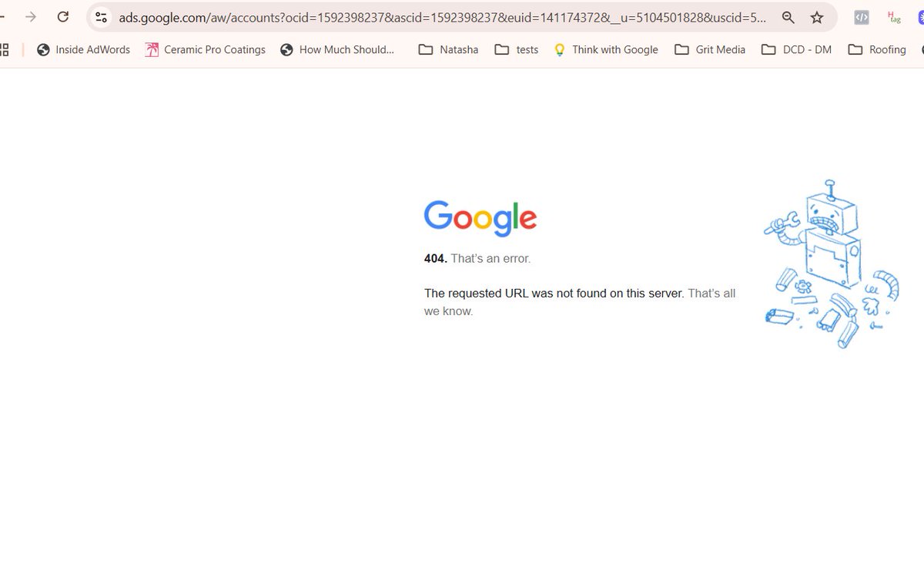Go forward with the forward arrow
This screenshot has width=924, height=584.
[30, 17]
